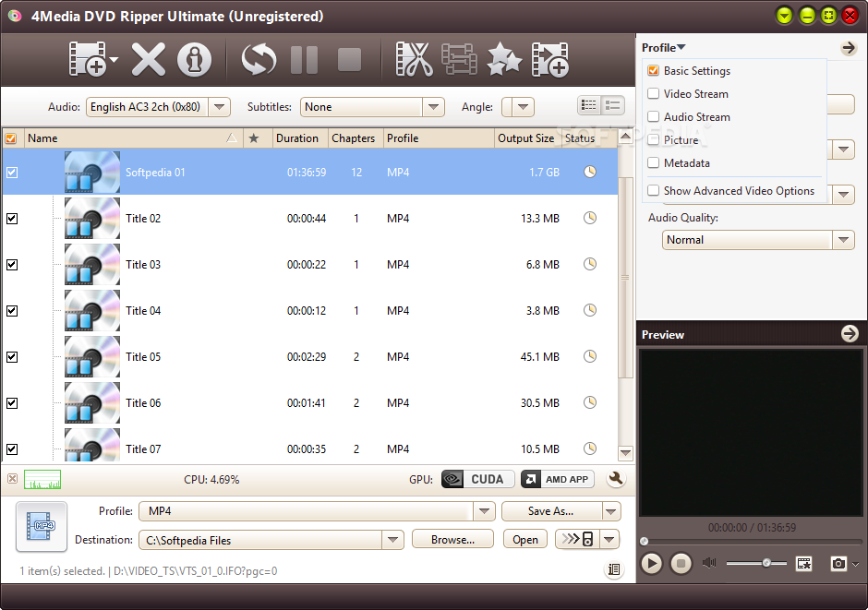Uncheck the Title 05 checkbox
This screenshot has height=610, width=868.
click(x=12, y=357)
